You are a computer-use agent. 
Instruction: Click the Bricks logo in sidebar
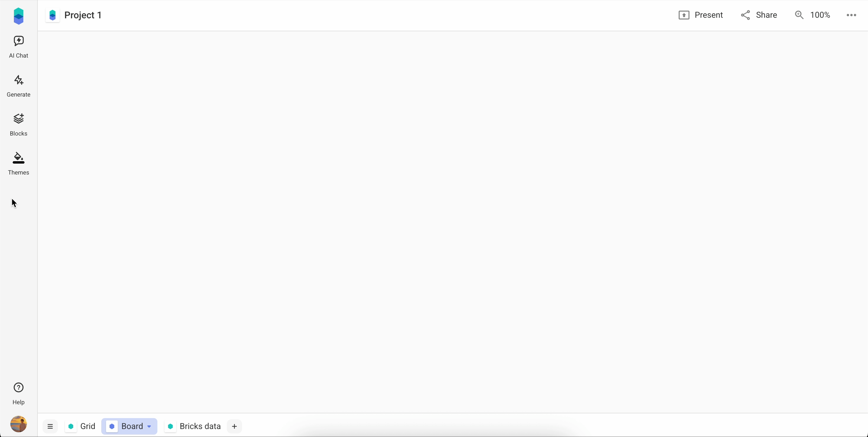point(19,16)
